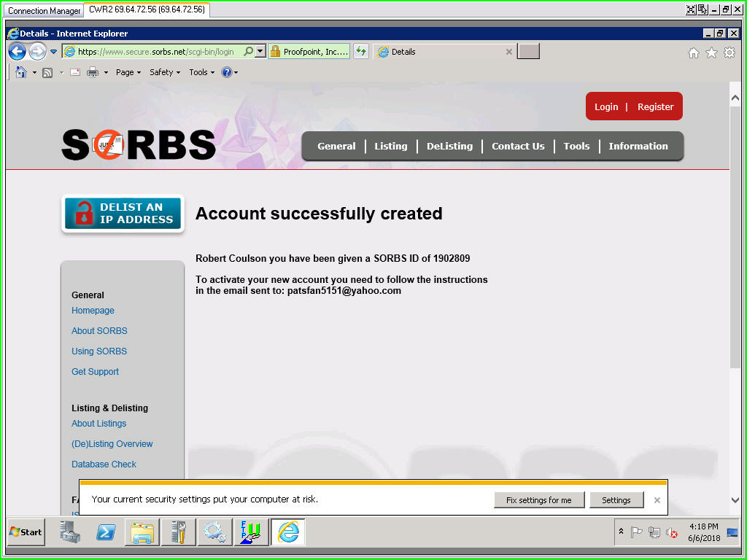Open the Database Check link
Image resolution: width=747 pixels, height=560 pixels.
click(x=104, y=464)
